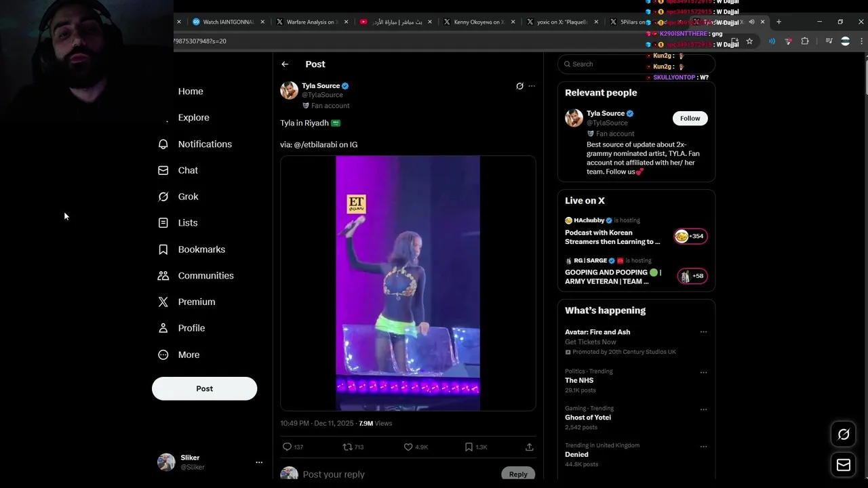Go back with the Post arrow
Image resolution: width=868 pixels, height=488 pixels.
click(285, 64)
